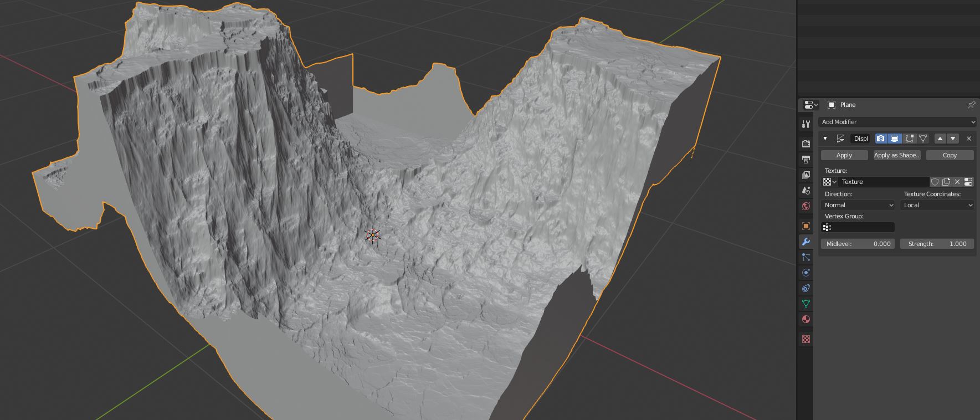Image resolution: width=980 pixels, height=420 pixels.
Task: Open the Particles properties tab
Action: [x=806, y=257]
